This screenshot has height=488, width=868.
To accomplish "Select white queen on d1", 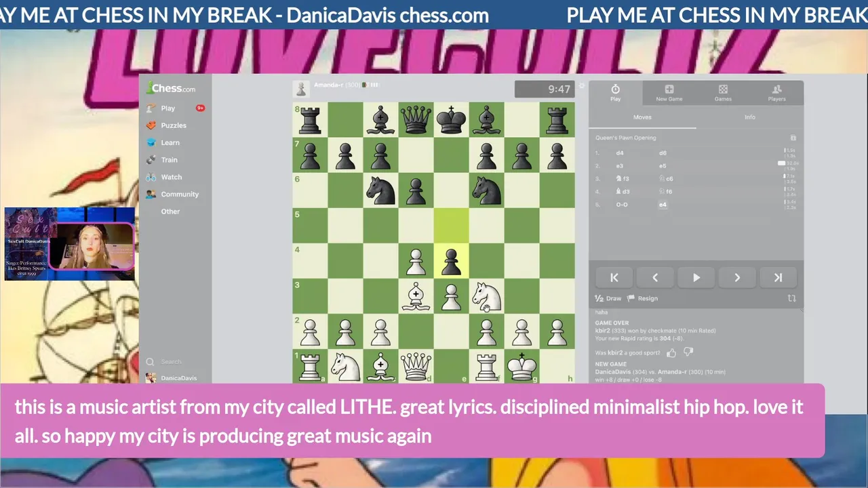I will [x=416, y=367].
